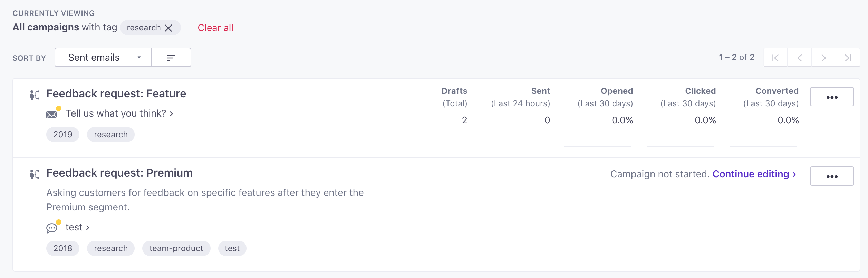The width and height of the screenshot is (868, 278).
Task: Open Feedback request: Premium campaign title
Action: tap(119, 173)
